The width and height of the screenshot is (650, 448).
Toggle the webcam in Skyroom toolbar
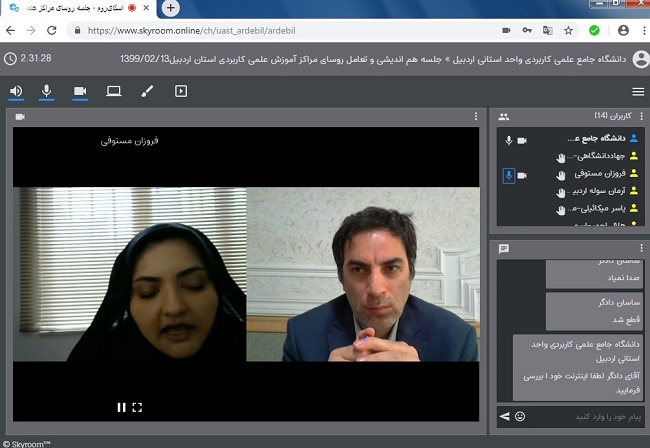(80, 91)
